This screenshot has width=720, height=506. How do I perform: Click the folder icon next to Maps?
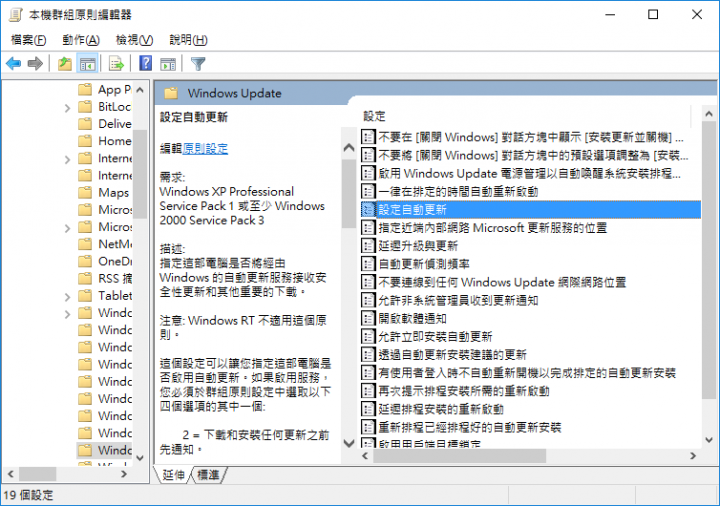coord(85,193)
